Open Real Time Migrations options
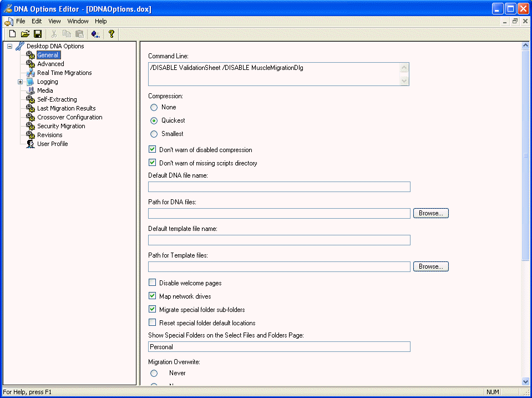Screen dimensions: 532x398 point(64,73)
